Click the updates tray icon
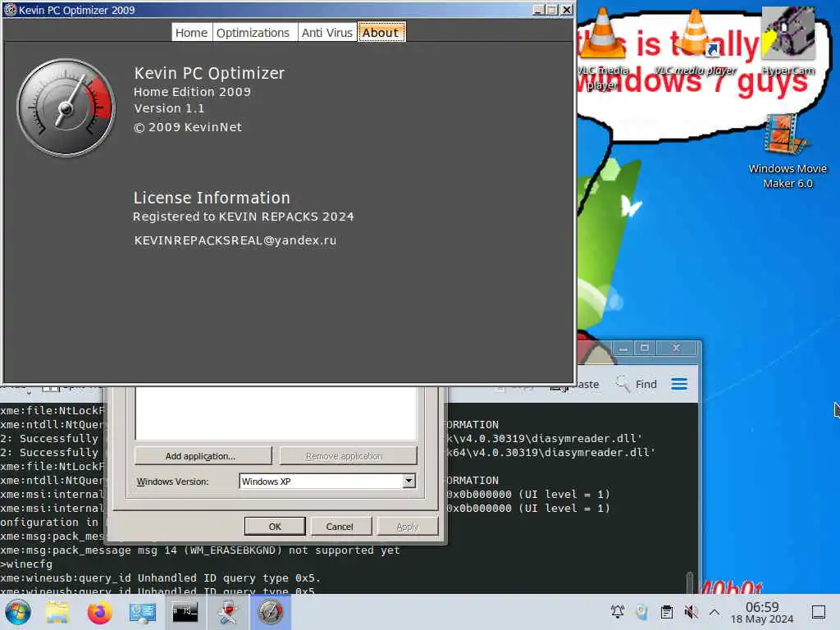840x630 pixels. [641, 612]
